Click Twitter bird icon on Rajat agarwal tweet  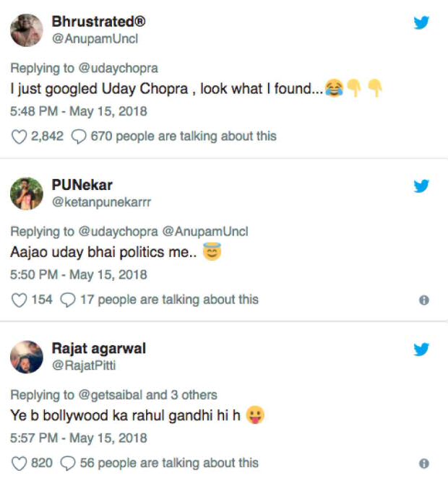(x=421, y=350)
